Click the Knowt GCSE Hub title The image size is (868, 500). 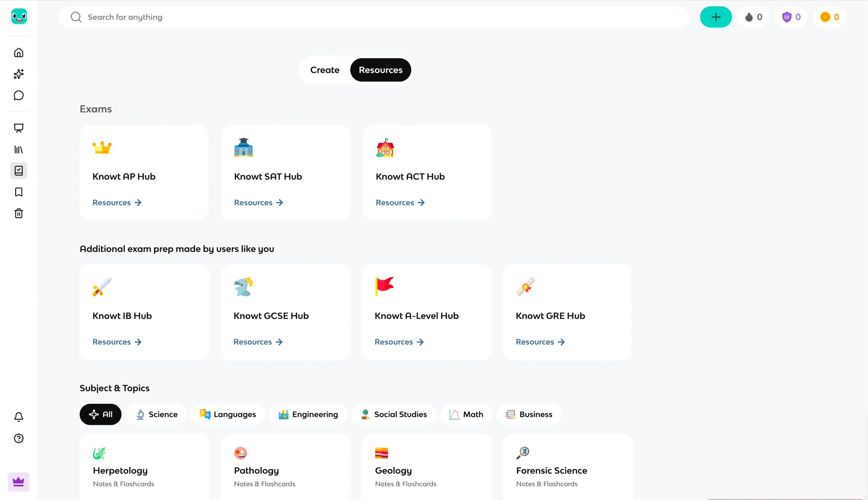tap(271, 316)
